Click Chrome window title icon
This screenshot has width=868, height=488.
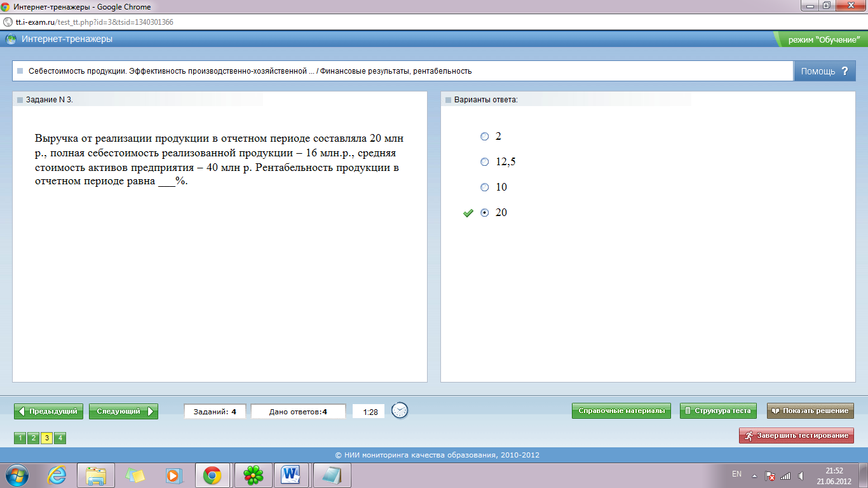pyautogui.click(x=5, y=7)
